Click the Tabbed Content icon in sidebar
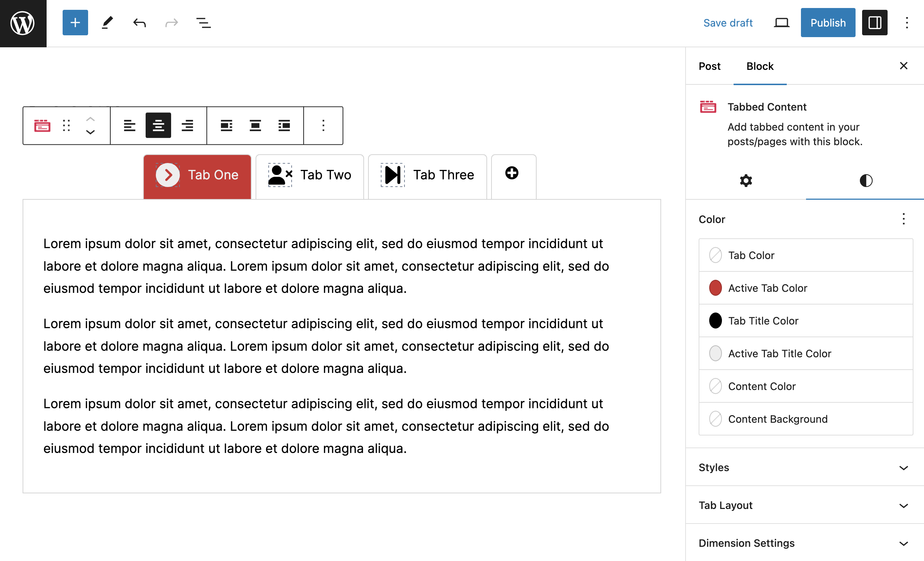The width and height of the screenshot is (924, 561). (708, 107)
